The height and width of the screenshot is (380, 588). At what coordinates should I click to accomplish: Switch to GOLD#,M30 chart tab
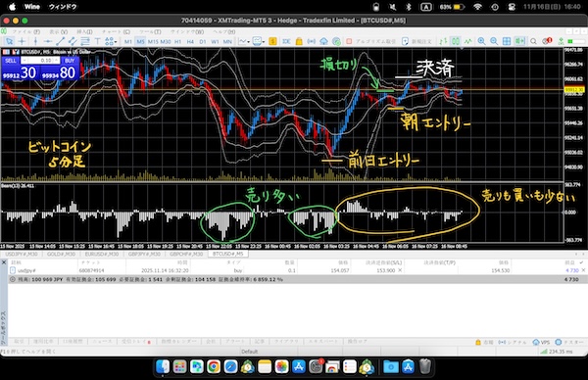pos(61,254)
